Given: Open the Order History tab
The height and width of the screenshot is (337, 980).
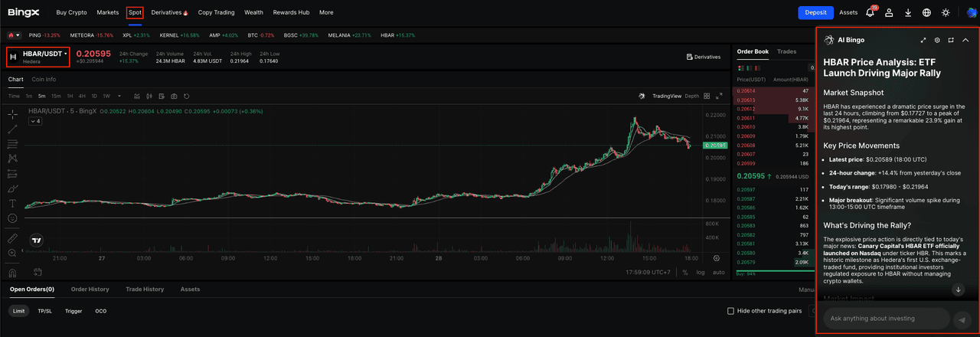Looking at the screenshot, I should click(90, 290).
